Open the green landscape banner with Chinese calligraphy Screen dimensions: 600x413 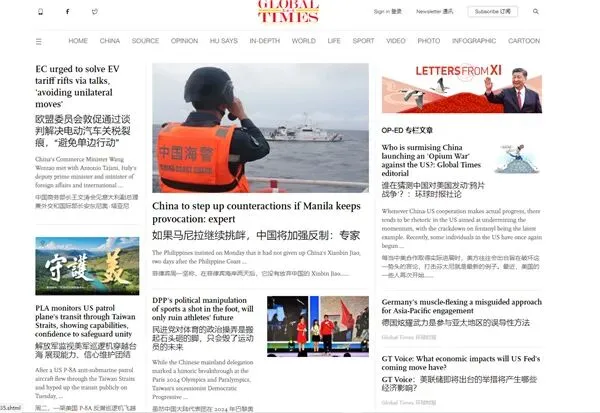tap(87, 266)
